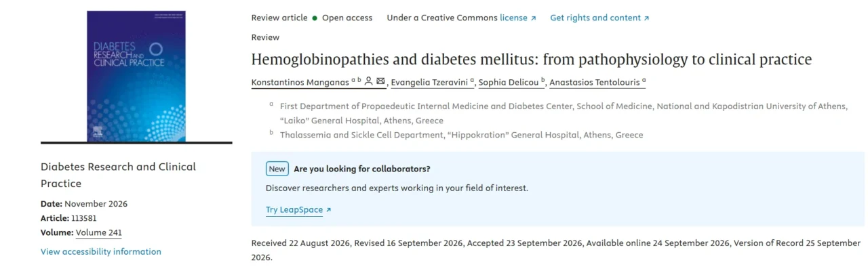The height and width of the screenshot is (267, 868).
Task: Click the arrow icon next to Try LeapSpace
Action: (x=329, y=210)
